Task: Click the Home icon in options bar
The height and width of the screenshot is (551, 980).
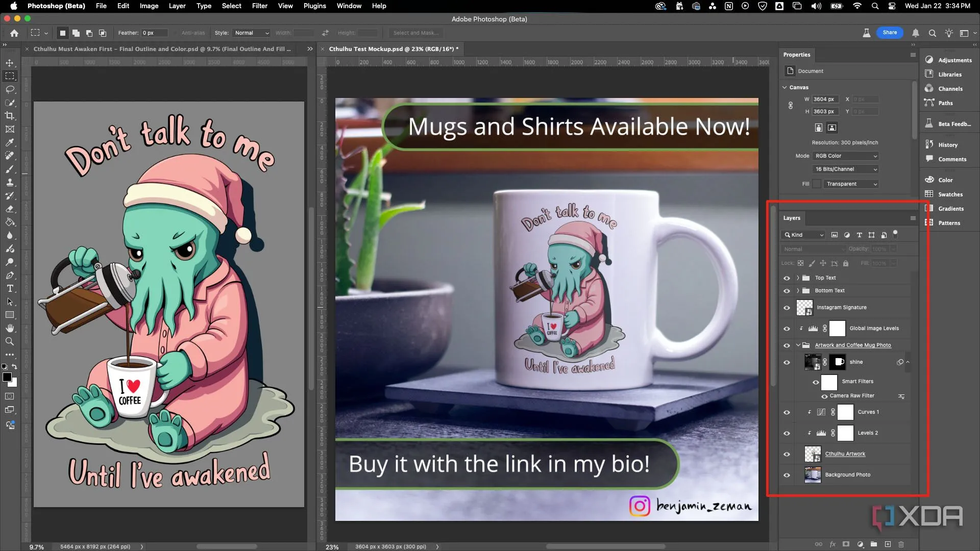Action: (x=14, y=33)
